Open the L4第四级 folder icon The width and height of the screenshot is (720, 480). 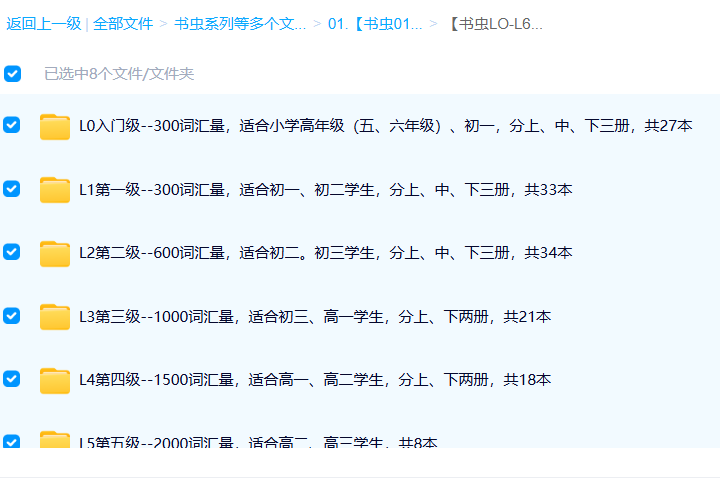[55, 380]
